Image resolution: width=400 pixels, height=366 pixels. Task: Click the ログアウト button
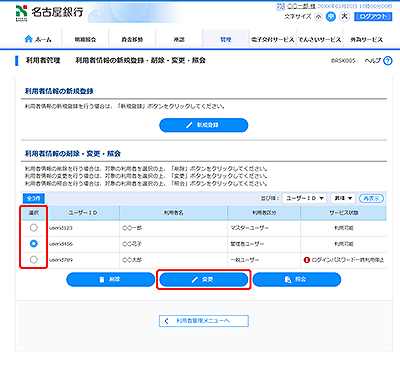pyautogui.click(x=373, y=17)
